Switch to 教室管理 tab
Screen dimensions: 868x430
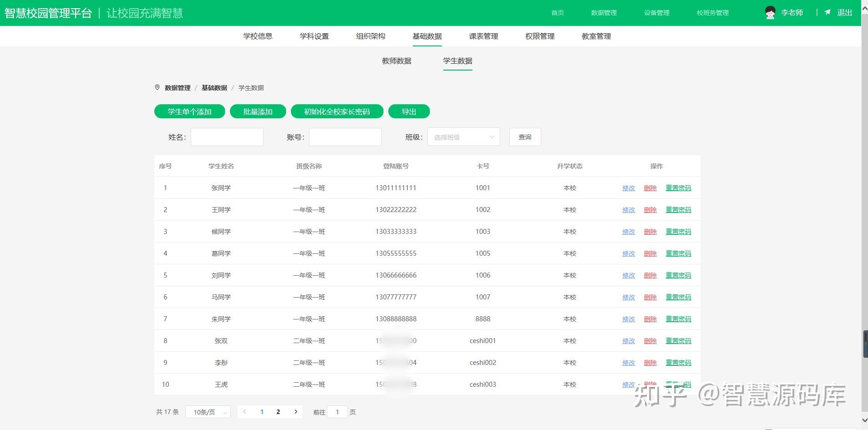coord(596,36)
